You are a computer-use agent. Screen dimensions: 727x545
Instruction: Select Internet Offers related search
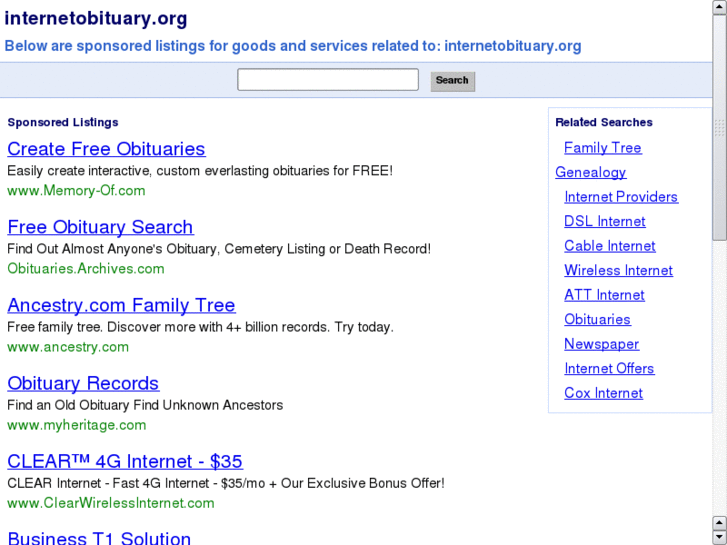(609, 369)
